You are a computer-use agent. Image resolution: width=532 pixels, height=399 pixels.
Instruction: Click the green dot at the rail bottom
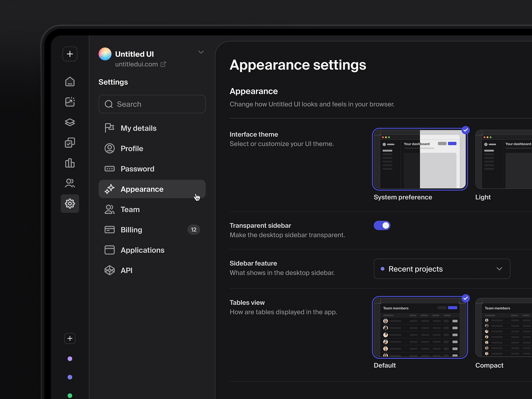click(x=70, y=395)
